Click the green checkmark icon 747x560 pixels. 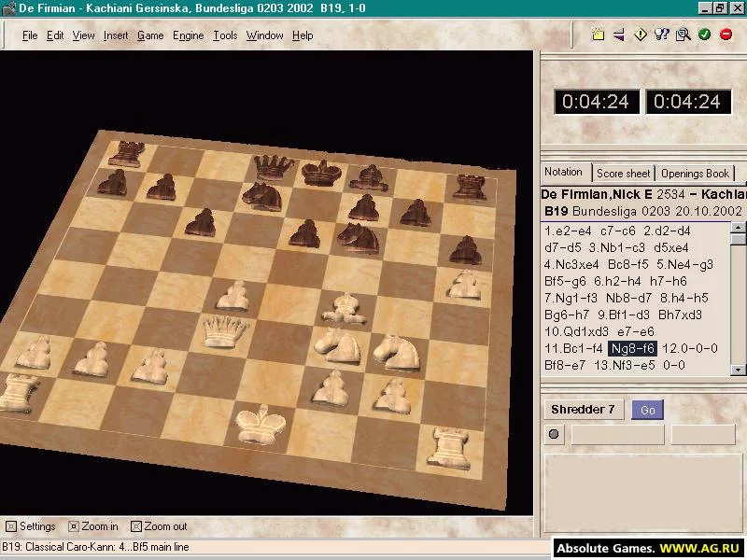click(x=705, y=35)
